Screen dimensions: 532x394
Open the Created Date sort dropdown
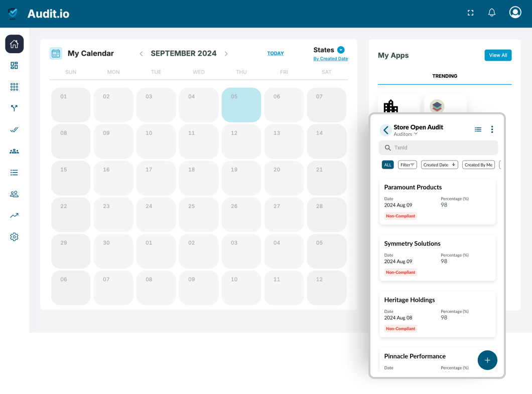click(x=439, y=164)
